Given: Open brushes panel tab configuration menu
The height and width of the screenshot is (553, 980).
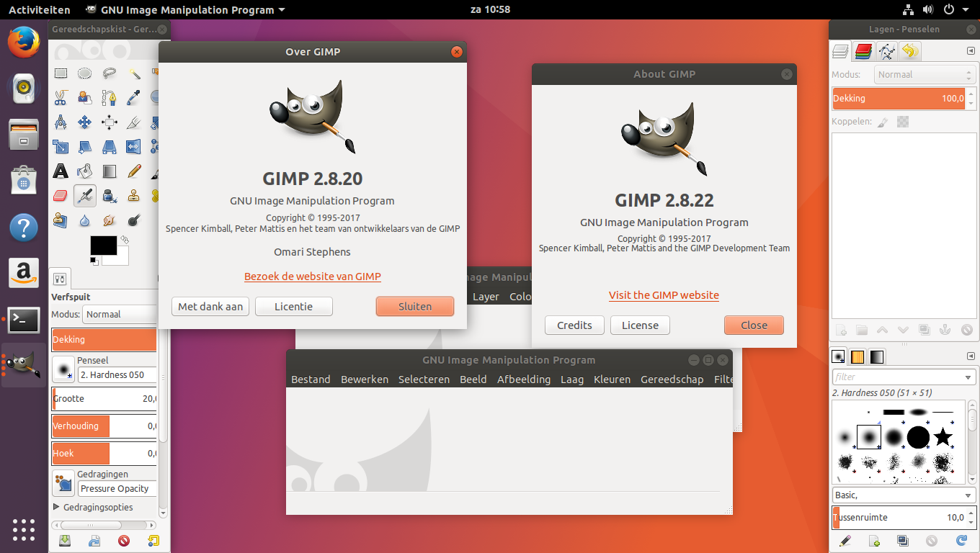Looking at the screenshot, I should pos(969,356).
